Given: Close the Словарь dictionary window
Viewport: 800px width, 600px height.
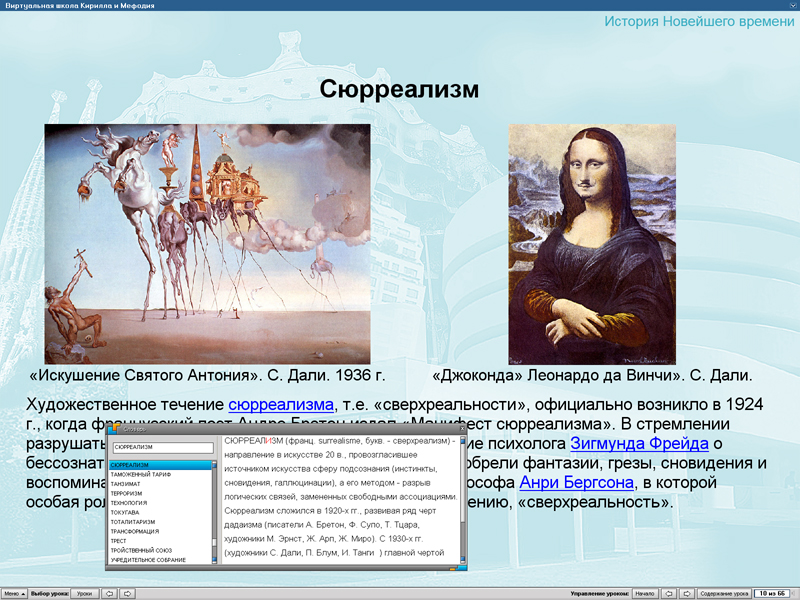Looking at the screenshot, I should pyautogui.click(x=462, y=428).
